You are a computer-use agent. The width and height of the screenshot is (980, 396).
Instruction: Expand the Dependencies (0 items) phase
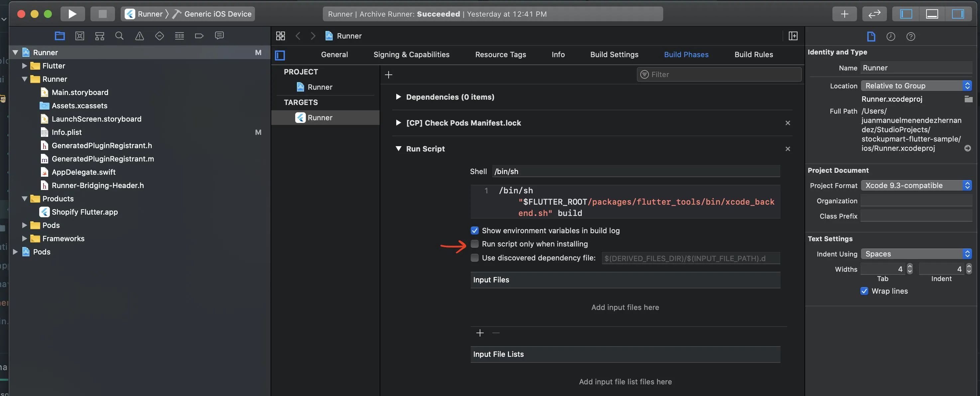click(x=398, y=97)
